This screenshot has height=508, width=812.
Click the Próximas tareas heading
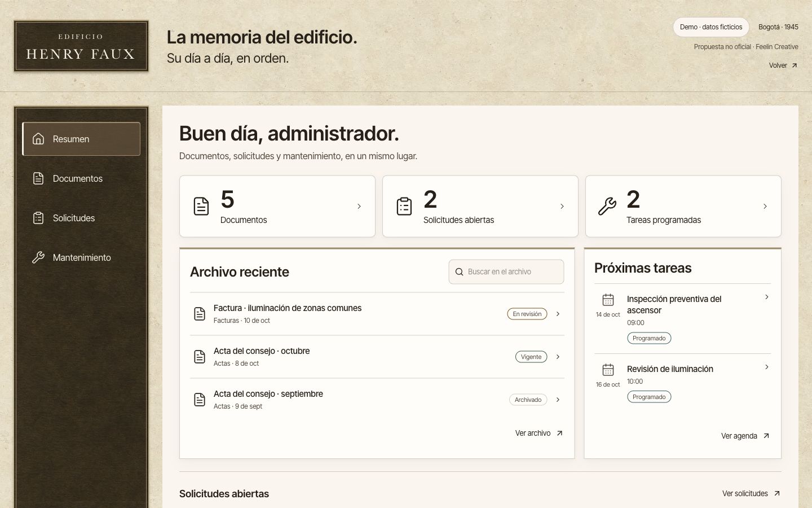coord(643,268)
